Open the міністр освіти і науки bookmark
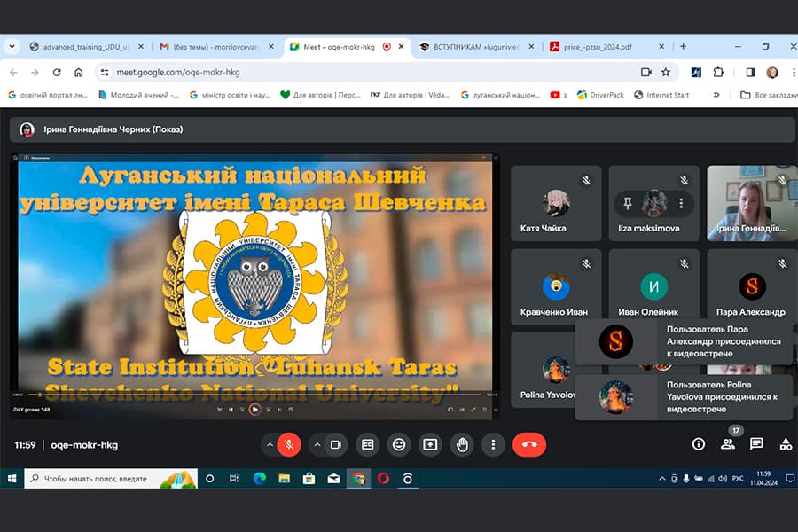This screenshot has width=798, height=532. click(x=230, y=95)
